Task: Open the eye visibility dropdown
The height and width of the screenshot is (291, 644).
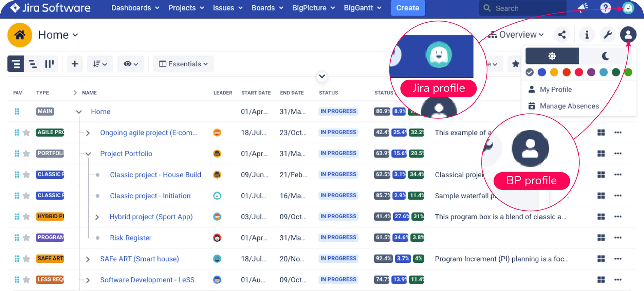Action: pos(131,64)
